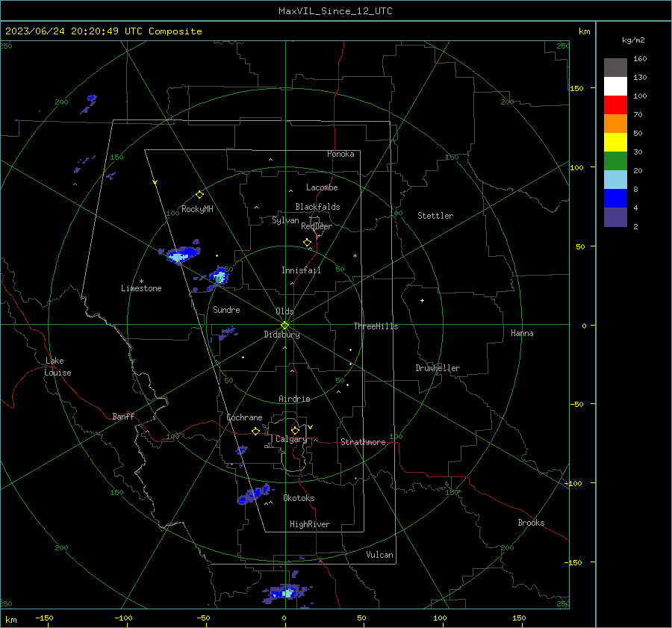The height and width of the screenshot is (628, 672).
Task: Click the Cochrane town label
Action: tap(244, 417)
